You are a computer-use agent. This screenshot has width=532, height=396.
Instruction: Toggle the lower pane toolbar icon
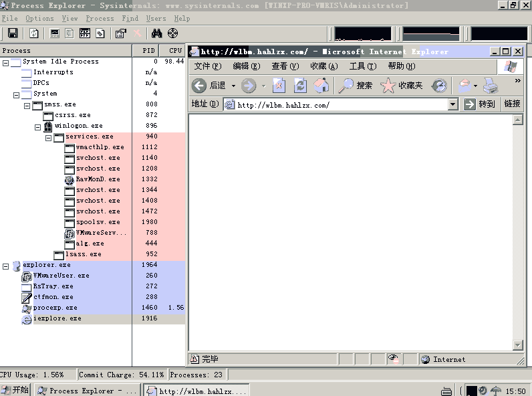(x=84, y=33)
